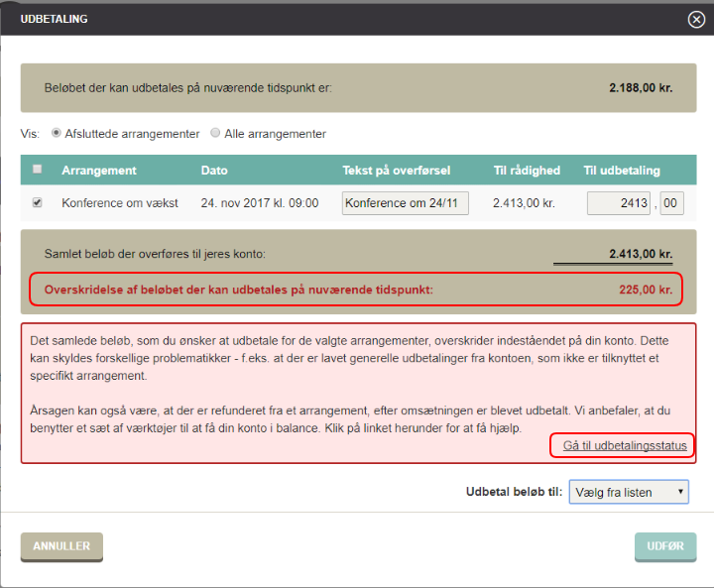Click the Tekst på overførsel column header
714x588 pixels.
pos(396,171)
